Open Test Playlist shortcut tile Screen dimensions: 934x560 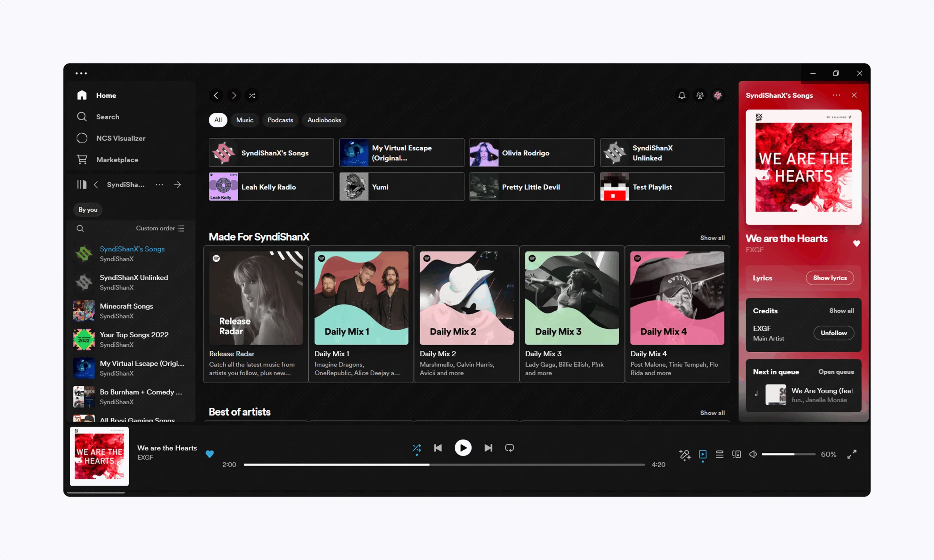662,186
